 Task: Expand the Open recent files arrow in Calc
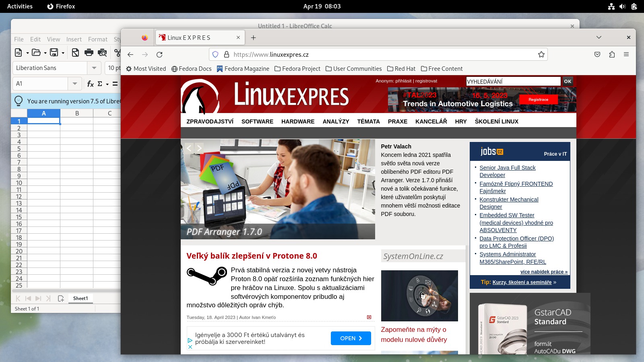click(45, 53)
